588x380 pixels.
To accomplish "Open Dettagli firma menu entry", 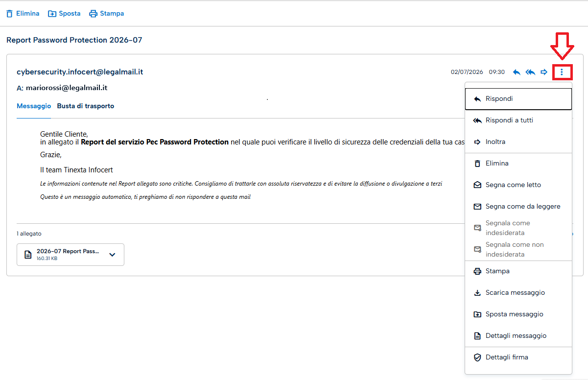I will (518, 357).
